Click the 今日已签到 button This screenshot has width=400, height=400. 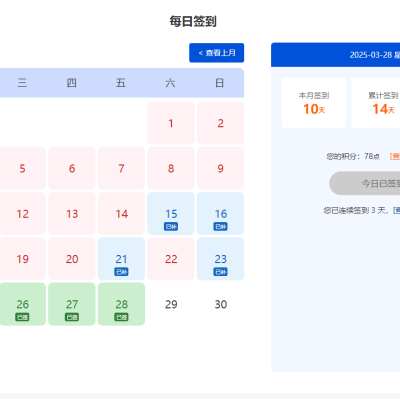click(365, 183)
